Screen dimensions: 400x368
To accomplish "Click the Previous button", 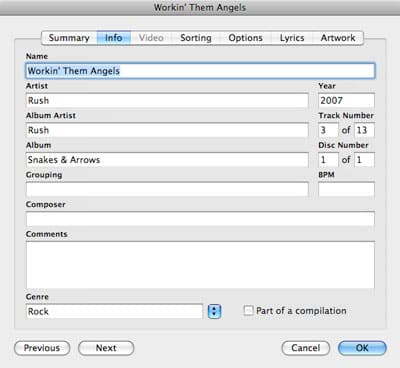I will [42, 348].
